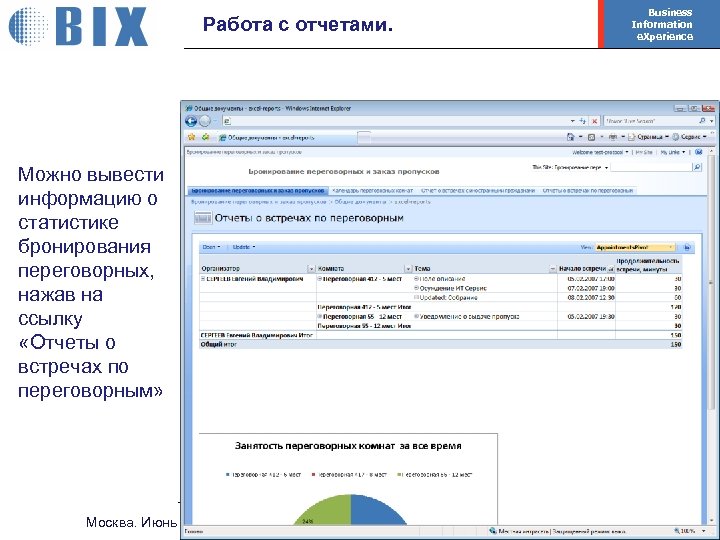Click the Live Search input box
The image size is (720, 540).
click(650, 121)
